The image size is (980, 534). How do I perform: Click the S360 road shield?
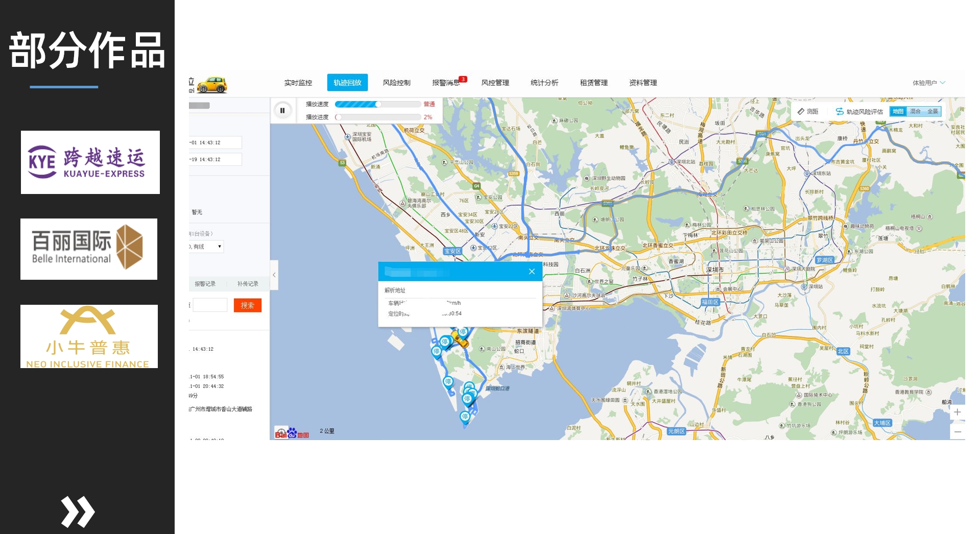(x=864, y=189)
